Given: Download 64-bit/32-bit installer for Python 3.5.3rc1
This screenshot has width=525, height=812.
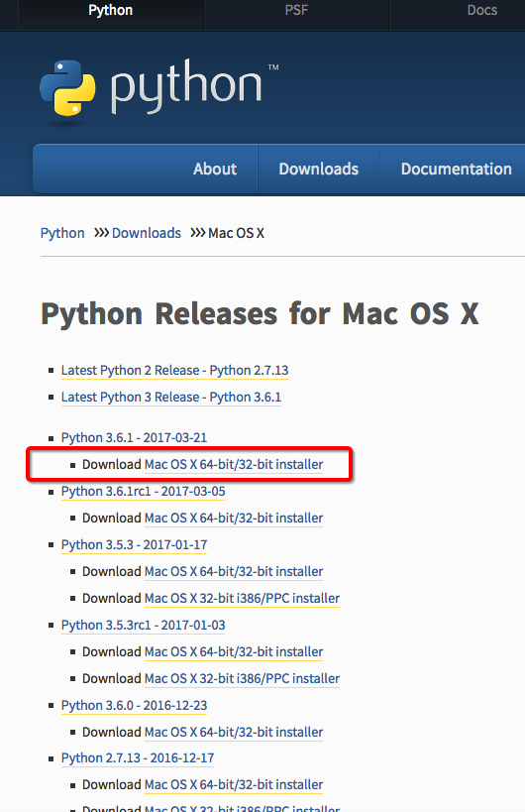Looking at the screenshot, I should point(234,652).
